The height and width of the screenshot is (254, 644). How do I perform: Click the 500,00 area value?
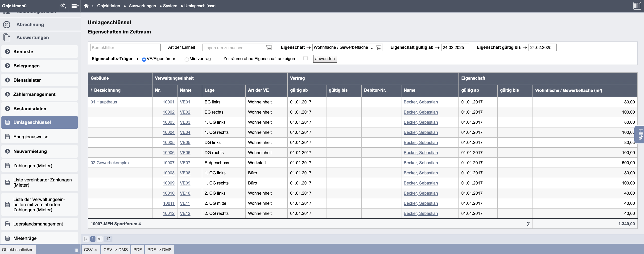[628, 163]
